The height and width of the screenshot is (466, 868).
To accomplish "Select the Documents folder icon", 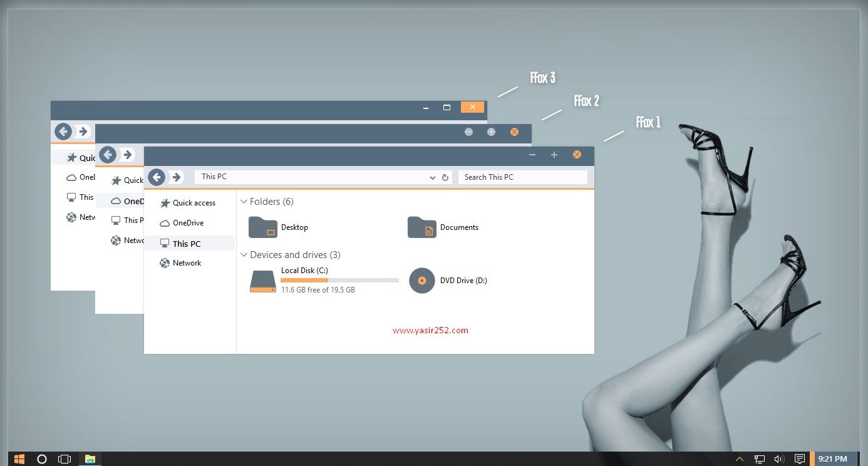I will coord(422,227).
